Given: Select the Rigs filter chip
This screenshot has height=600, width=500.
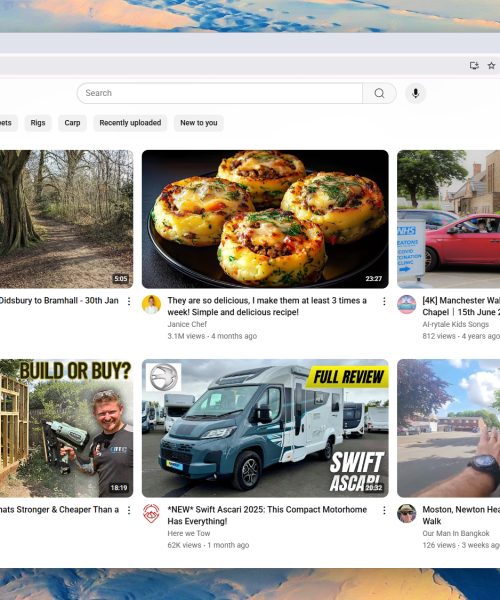Looking at the screenshot, I should 38,123.
